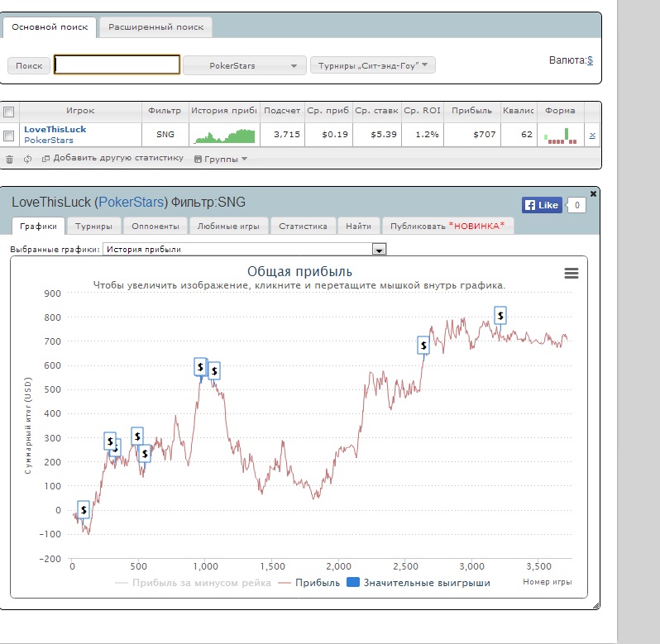660x644 pixels.
Task: Click Добавить другую статистику
Action: 112,158
